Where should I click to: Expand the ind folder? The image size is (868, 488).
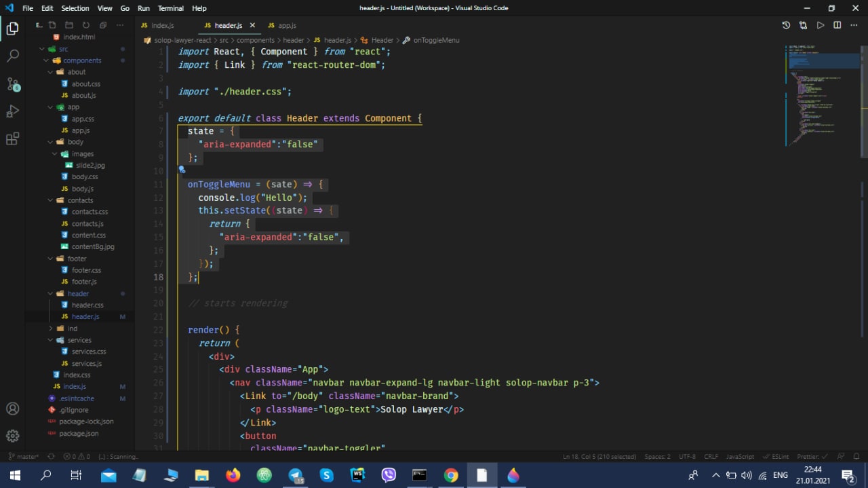72,329
